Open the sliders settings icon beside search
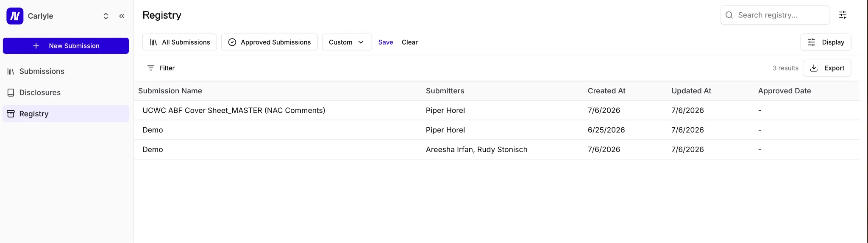The width and height of the screenshot is (868, 243). (x=843, y=15)
